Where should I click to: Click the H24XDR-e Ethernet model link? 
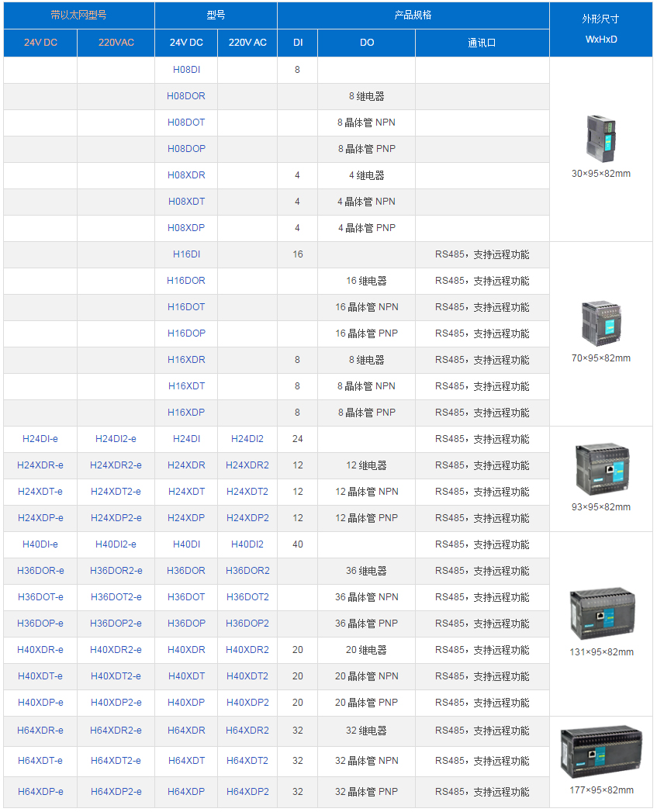[x=40, y=465]
